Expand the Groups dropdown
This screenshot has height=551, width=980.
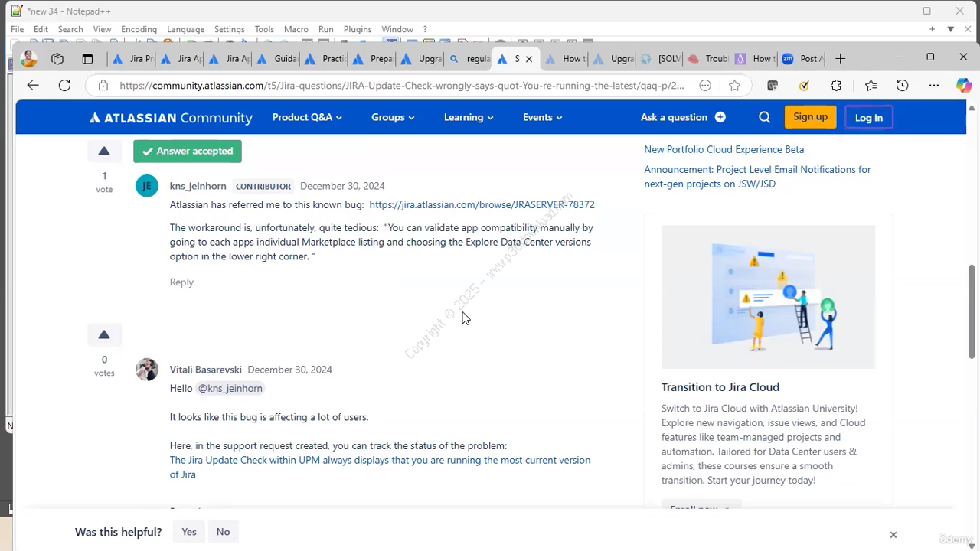pyautogui.click(x=393, y=117)
